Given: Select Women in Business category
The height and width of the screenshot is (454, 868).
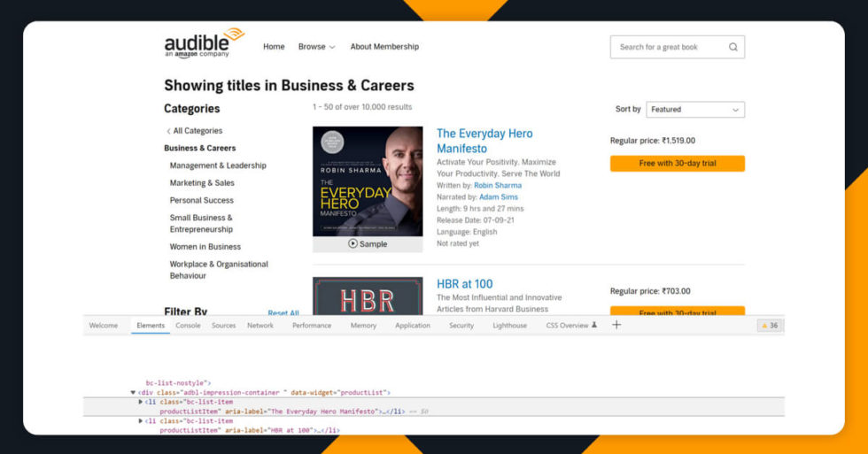Looking at the screenshot, I should [205, 247].
